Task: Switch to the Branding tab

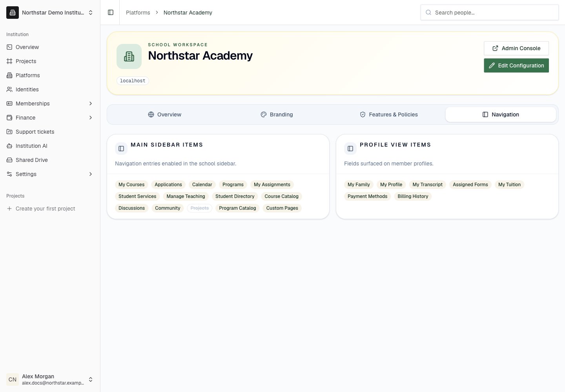Action: (277, 114)
